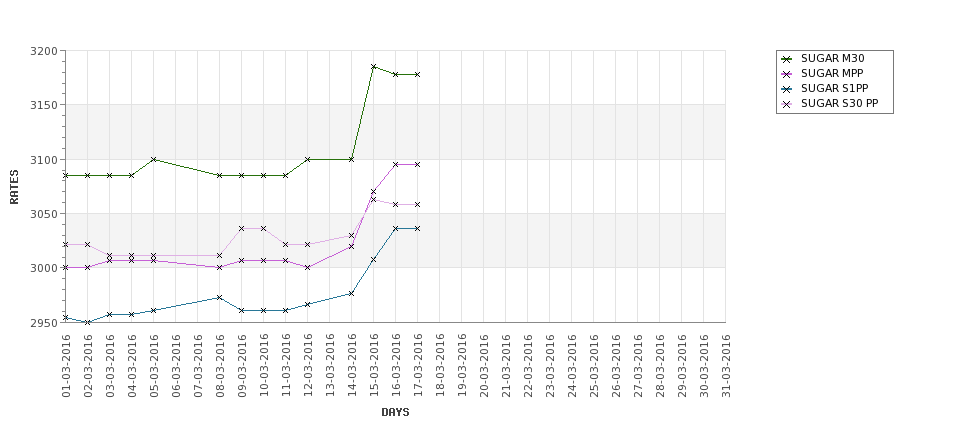Click the 01-03-2016 date label

(66, 366)
